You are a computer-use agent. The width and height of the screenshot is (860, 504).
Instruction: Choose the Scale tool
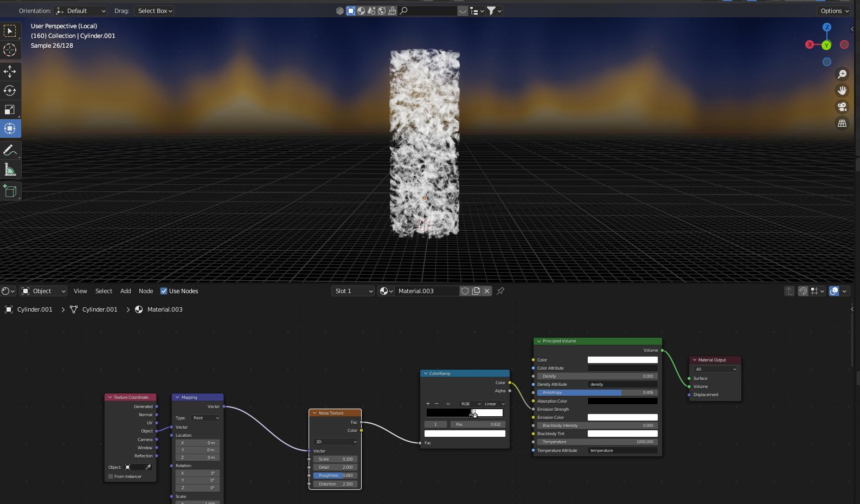tap(10, 109)
